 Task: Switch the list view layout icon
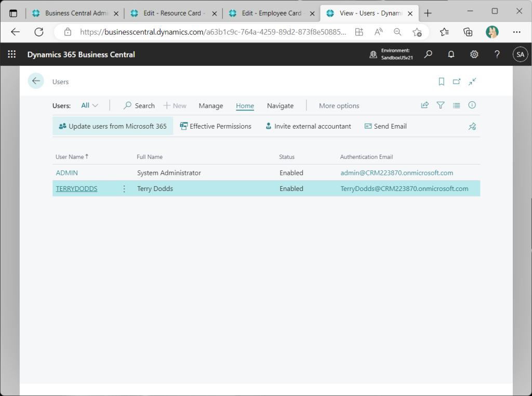tap(456, 105)
